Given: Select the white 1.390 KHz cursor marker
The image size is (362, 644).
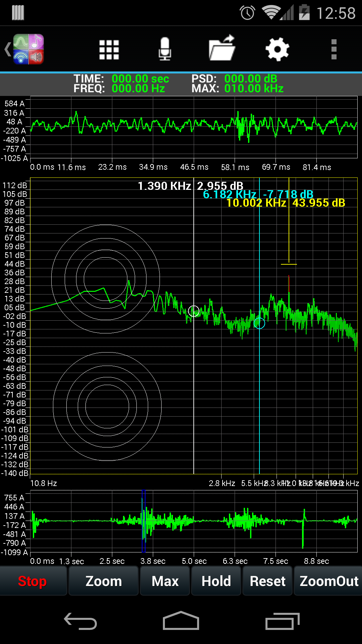Looking at the screenshot, I should pyautogui.click(x=194, y=311).
